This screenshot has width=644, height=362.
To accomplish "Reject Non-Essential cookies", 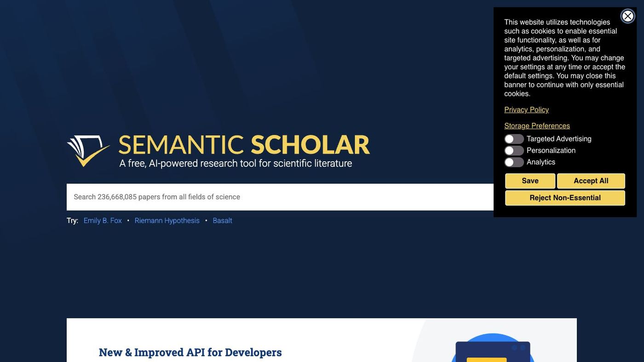I will click(x=565, y=198).
